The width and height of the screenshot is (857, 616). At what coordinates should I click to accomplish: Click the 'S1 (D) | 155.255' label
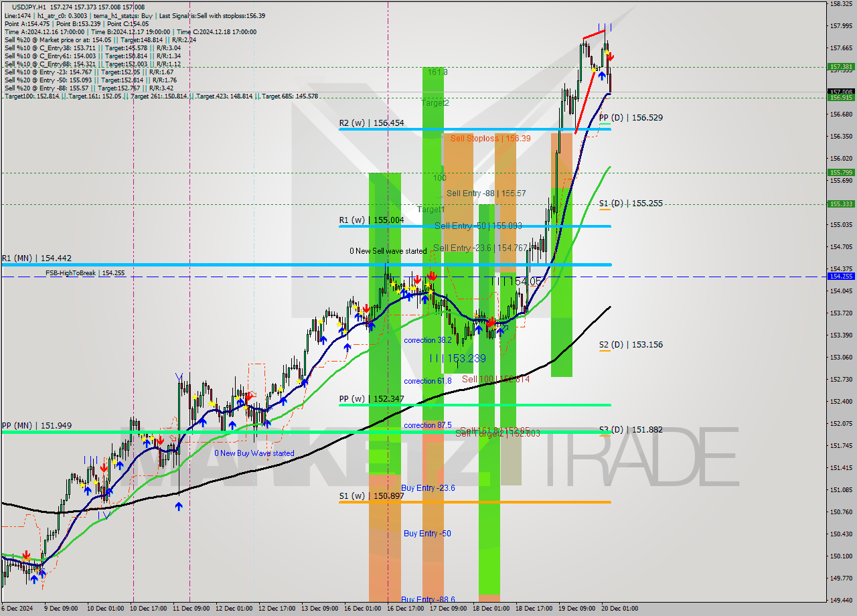coord(631,203)
